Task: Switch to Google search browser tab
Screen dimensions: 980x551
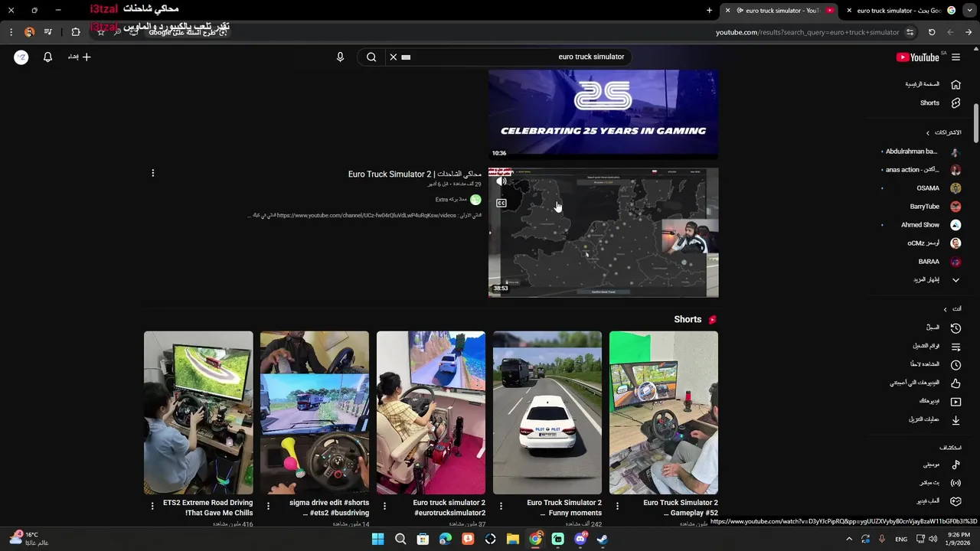Action: click(902, 11)
